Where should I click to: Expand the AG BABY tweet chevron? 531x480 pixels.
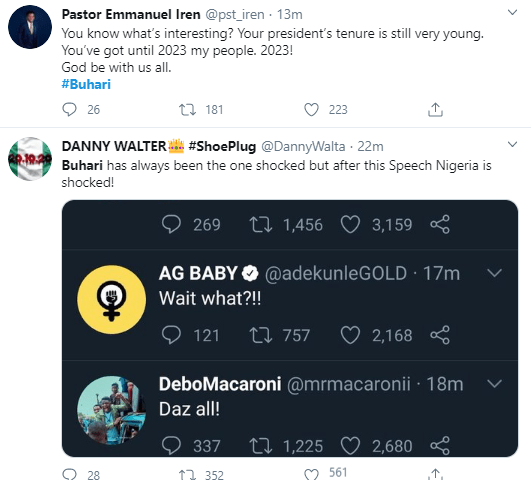pyautogui.click(x=494, y=273)
